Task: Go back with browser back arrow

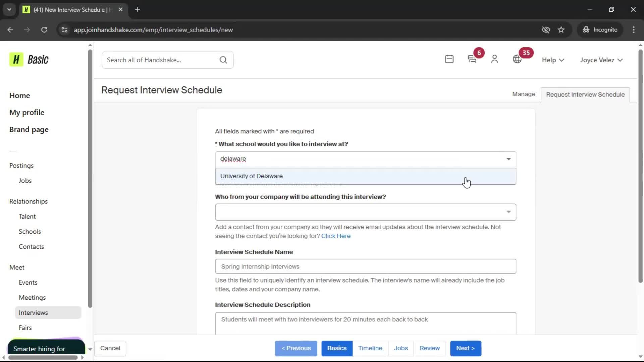Action: [x=10, y=30]
